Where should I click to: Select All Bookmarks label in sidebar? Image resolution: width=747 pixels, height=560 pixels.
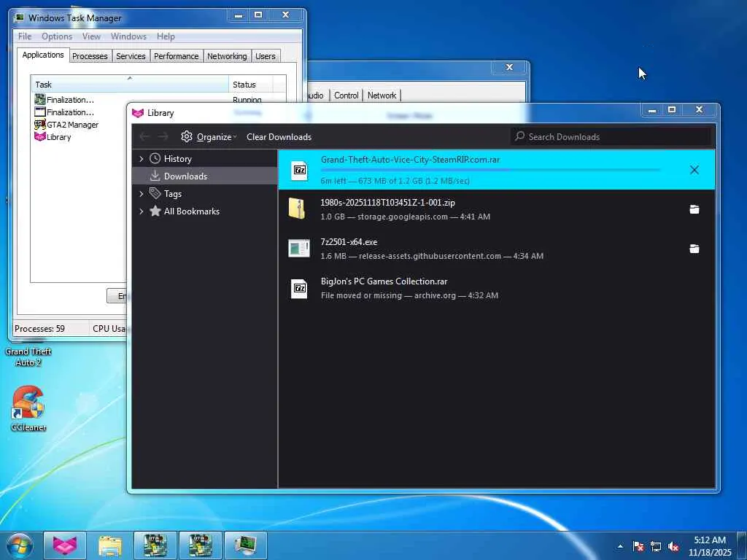(x=192, y=211)
